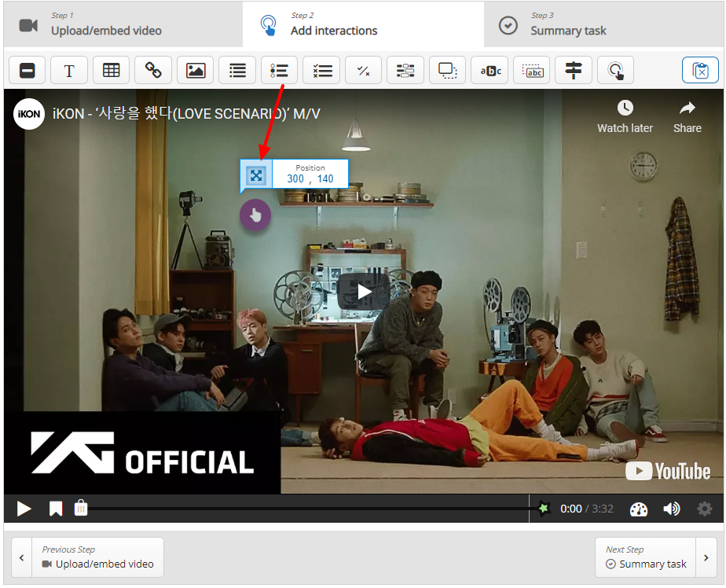This screenshot has width=726, height=588.
Task: Toggle the volume speaker button
Action: coord(671,509)
